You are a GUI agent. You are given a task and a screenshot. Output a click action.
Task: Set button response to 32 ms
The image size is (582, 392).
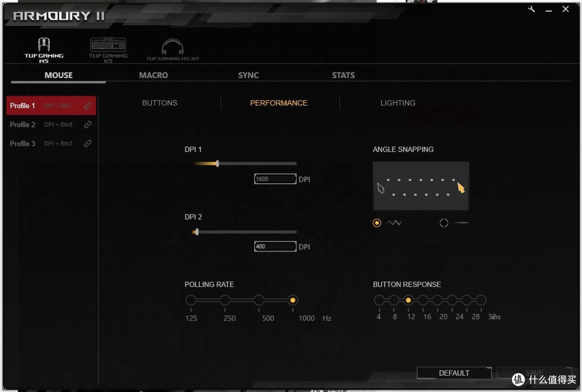click(481, 300)
